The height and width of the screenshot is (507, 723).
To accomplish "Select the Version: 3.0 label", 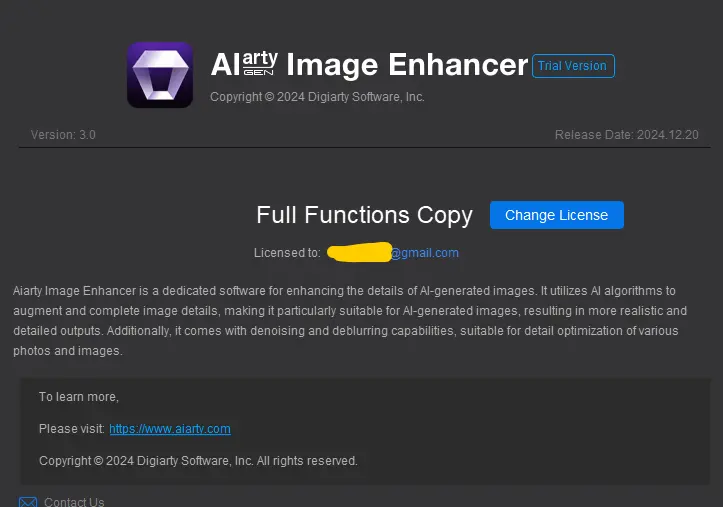I will (x=63, y=135).
